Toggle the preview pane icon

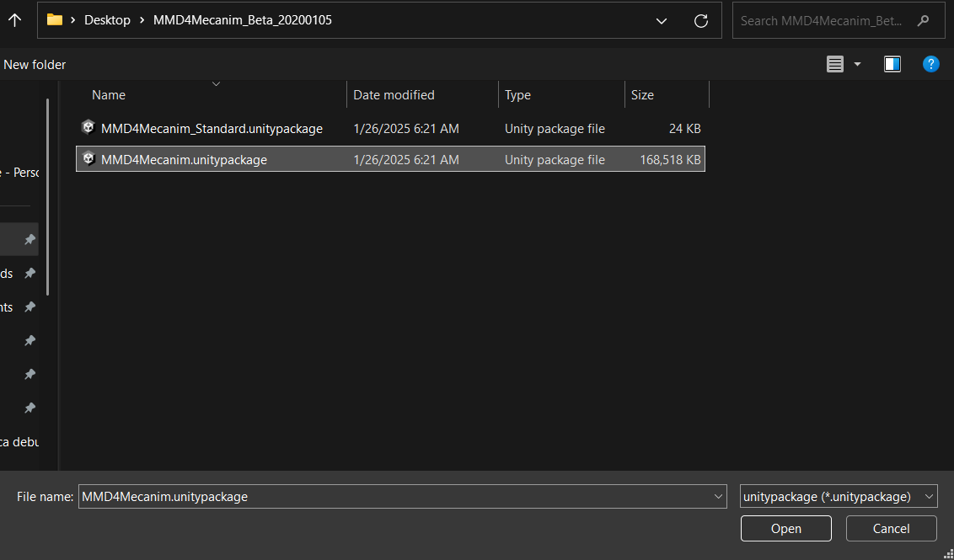coord(892,64)
